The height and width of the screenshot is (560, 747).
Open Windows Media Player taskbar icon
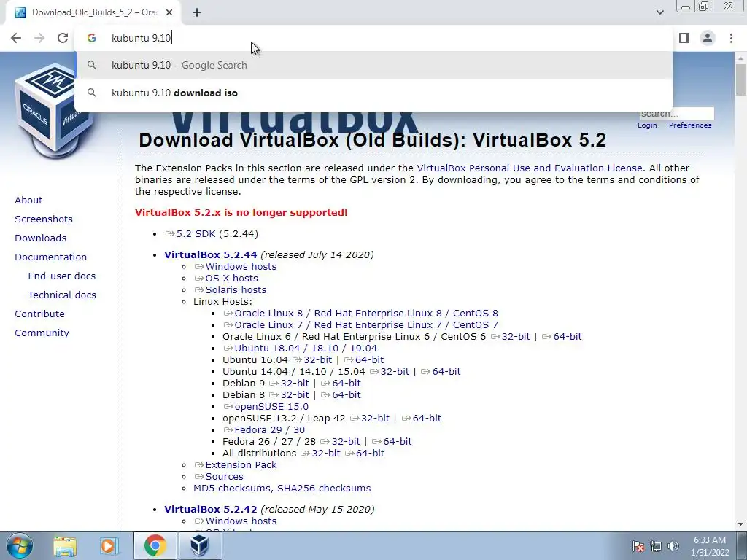[x=109, y=545]
